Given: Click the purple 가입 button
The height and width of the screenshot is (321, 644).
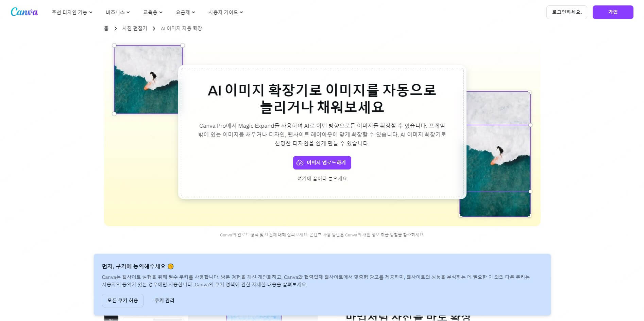Looking at the screenshot, I should 613,12.
